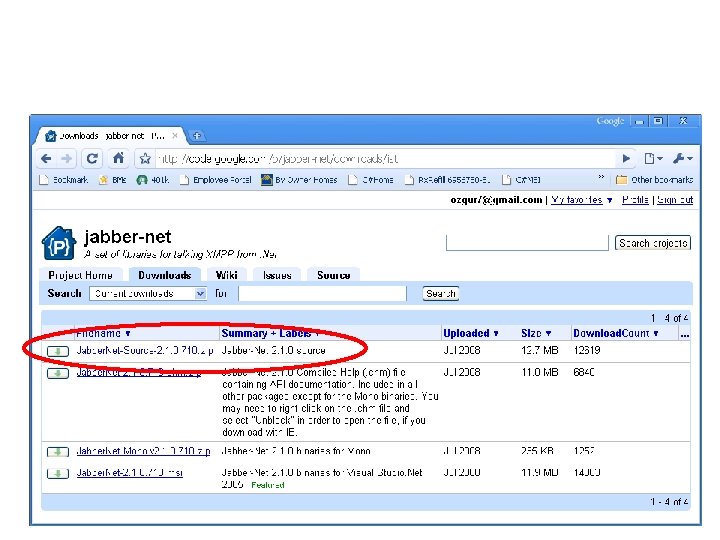Click the Go arrow beside the address bar
This screenshot has height=540, width=720.
[x=626, y=159]
